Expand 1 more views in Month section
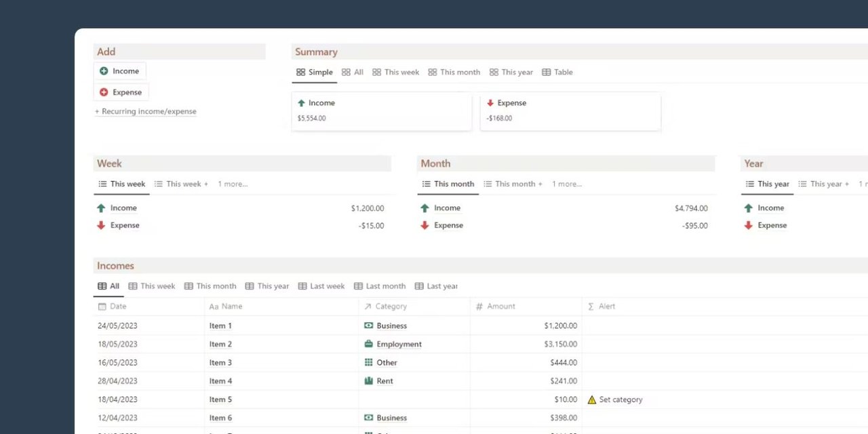 click(567, 184)
